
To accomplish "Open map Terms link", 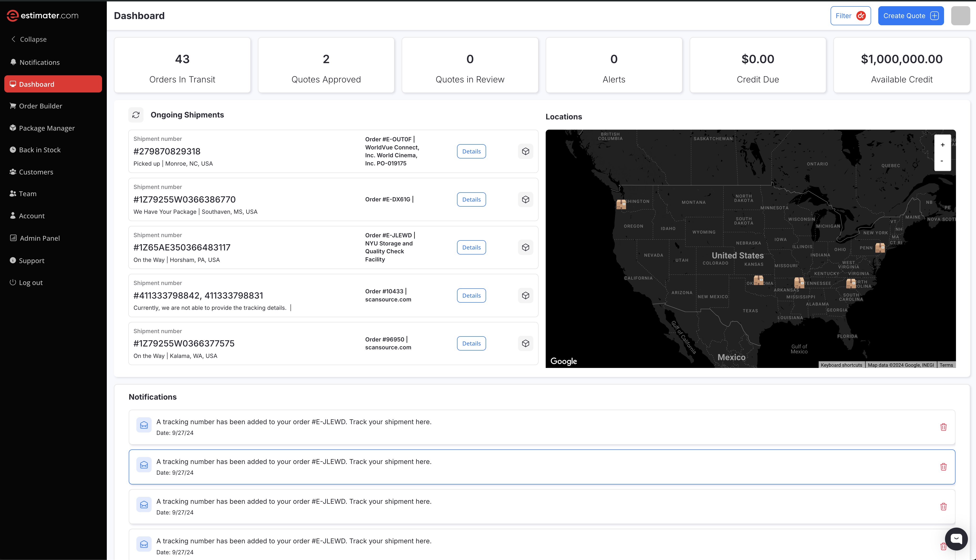I will coord(946,365).
